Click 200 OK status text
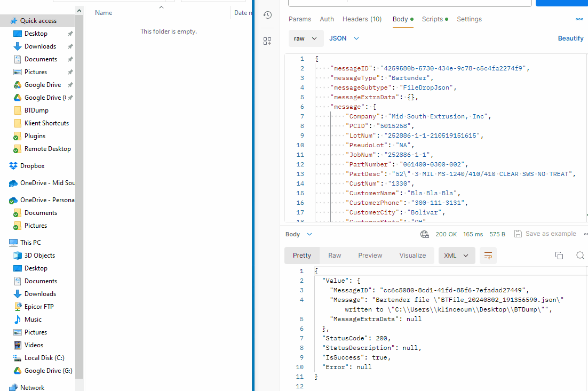 point(446,234)
